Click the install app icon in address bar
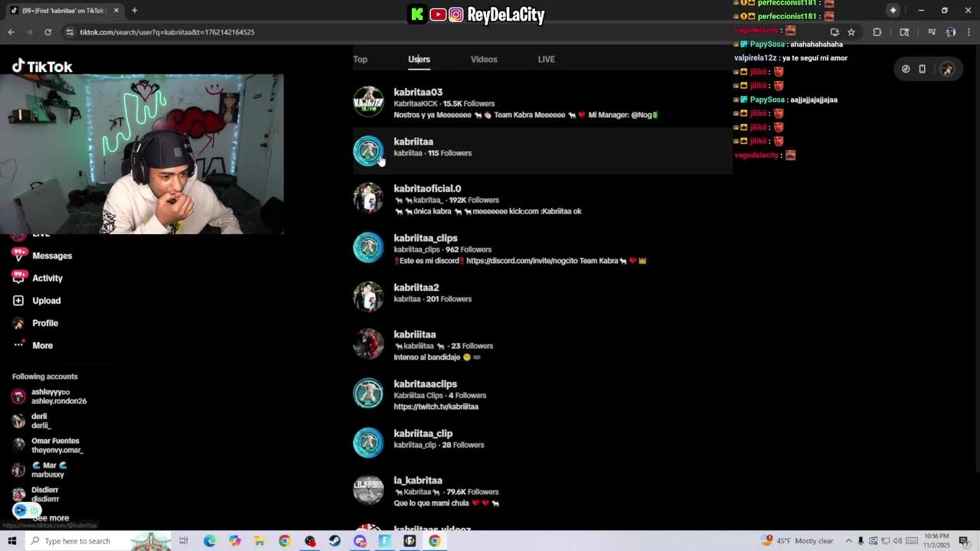 (835, 32)
